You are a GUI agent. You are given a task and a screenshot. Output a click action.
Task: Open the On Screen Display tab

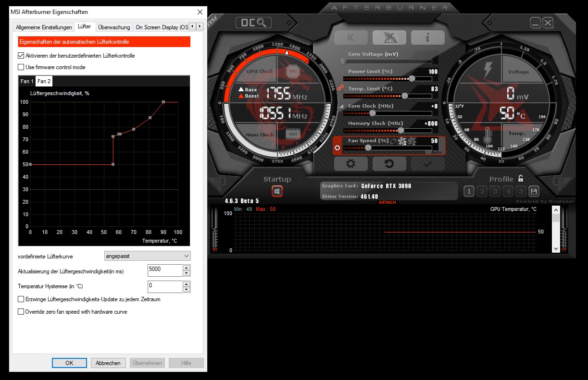161,27
